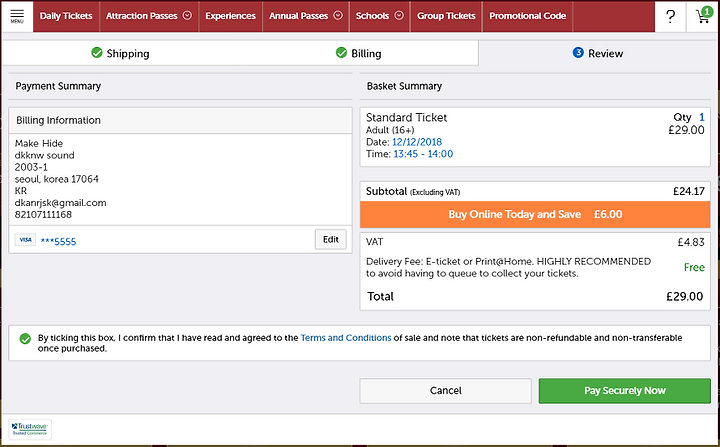Click the dkknw sound address line

[45, 155]
